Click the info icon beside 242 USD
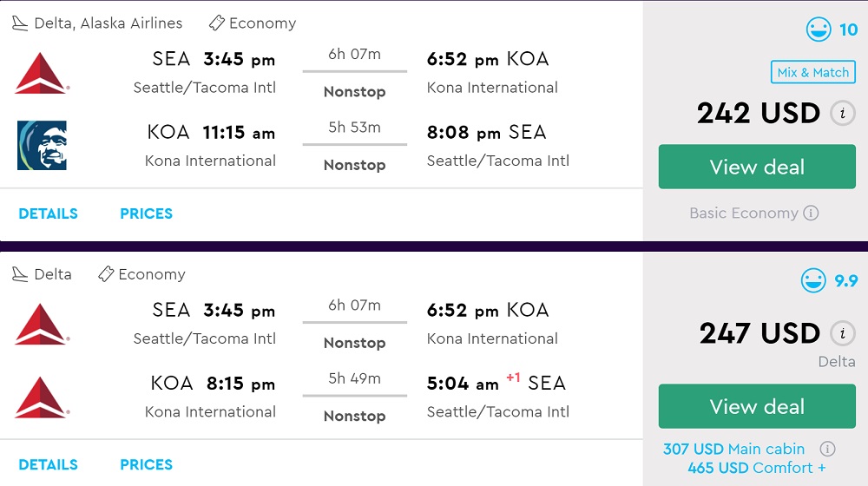868x486 pixels. pyautogui.click(x=842, y=114)
